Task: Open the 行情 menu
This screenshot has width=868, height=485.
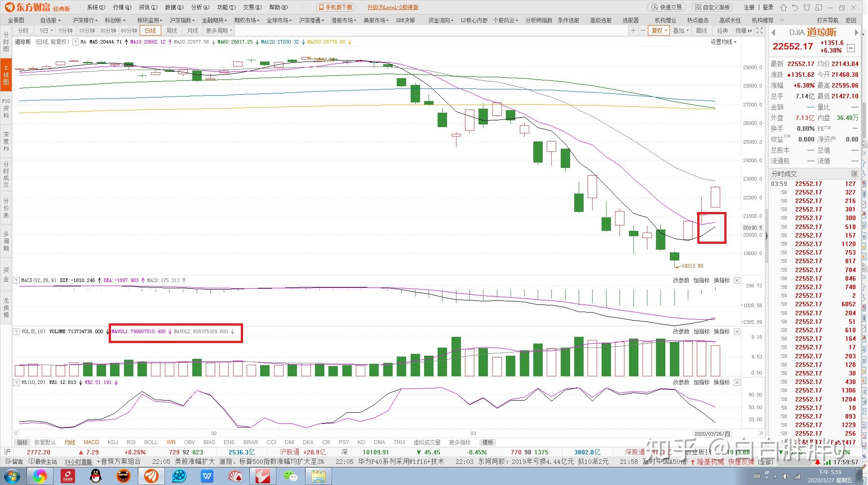Action: [x=122, y=7]
